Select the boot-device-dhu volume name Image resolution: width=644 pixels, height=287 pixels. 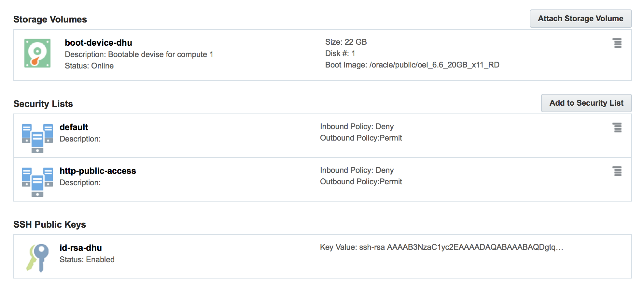[98, 43]
